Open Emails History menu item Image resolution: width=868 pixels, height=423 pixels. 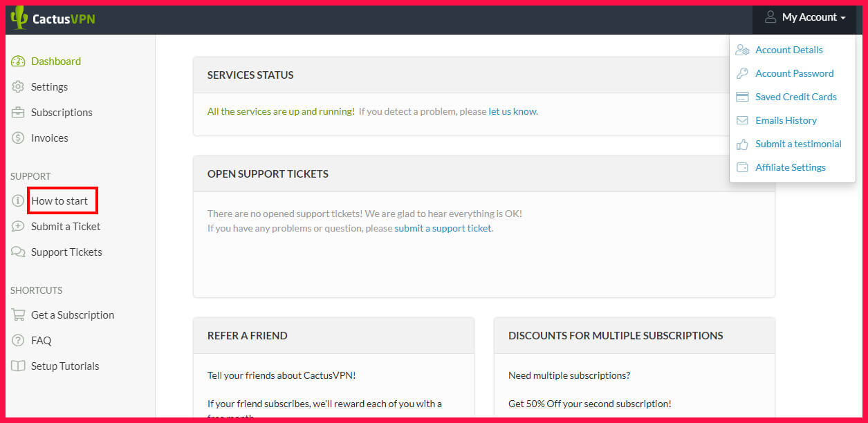click(x=786, y=120)
